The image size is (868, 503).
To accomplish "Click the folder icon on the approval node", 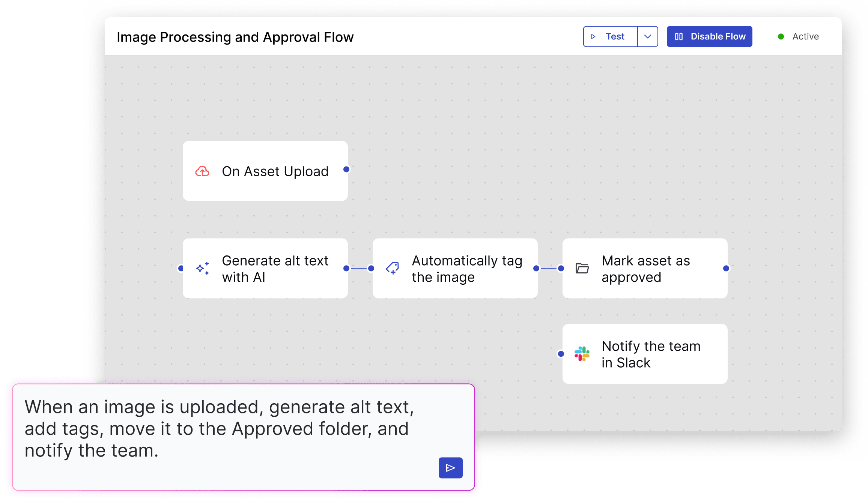I will (582, 268).
